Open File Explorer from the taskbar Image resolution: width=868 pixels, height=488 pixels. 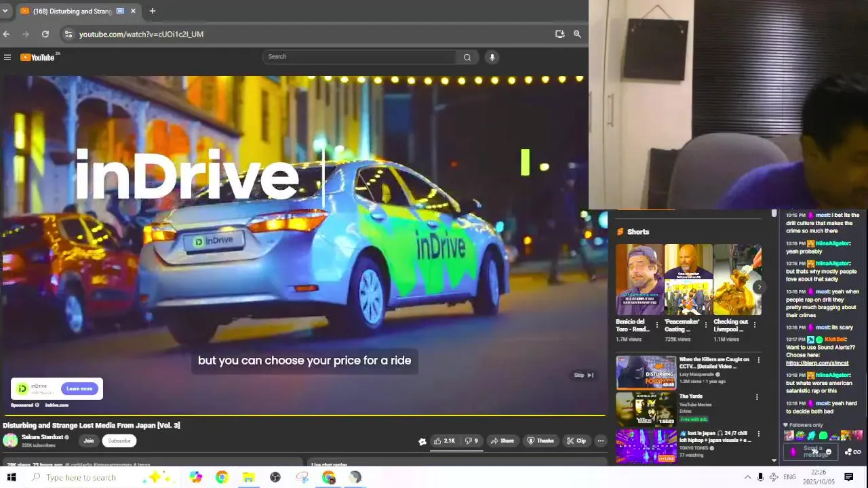248,477
